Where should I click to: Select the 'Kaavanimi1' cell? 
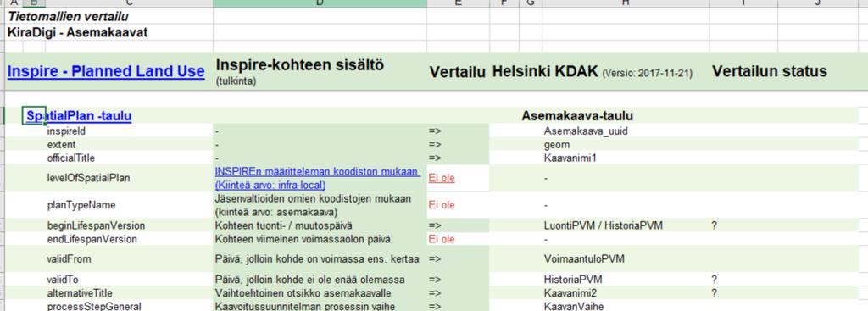(x=570, y=158)
